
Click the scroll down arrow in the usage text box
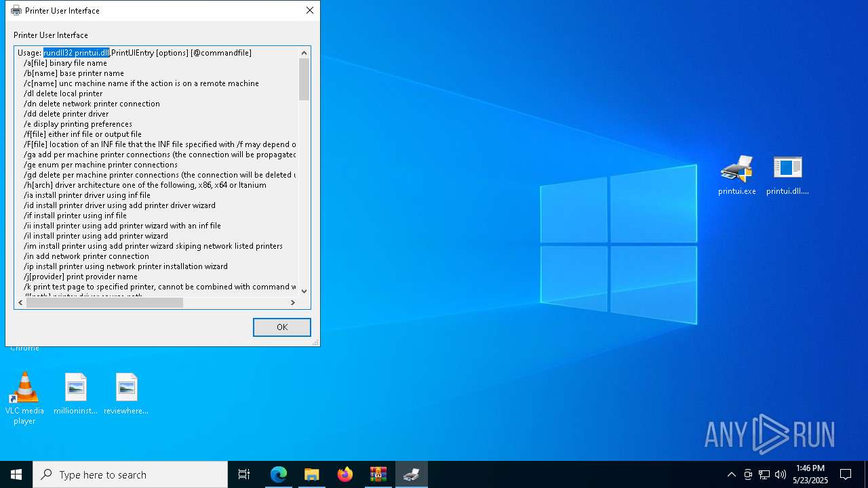(x=304, y=291)
